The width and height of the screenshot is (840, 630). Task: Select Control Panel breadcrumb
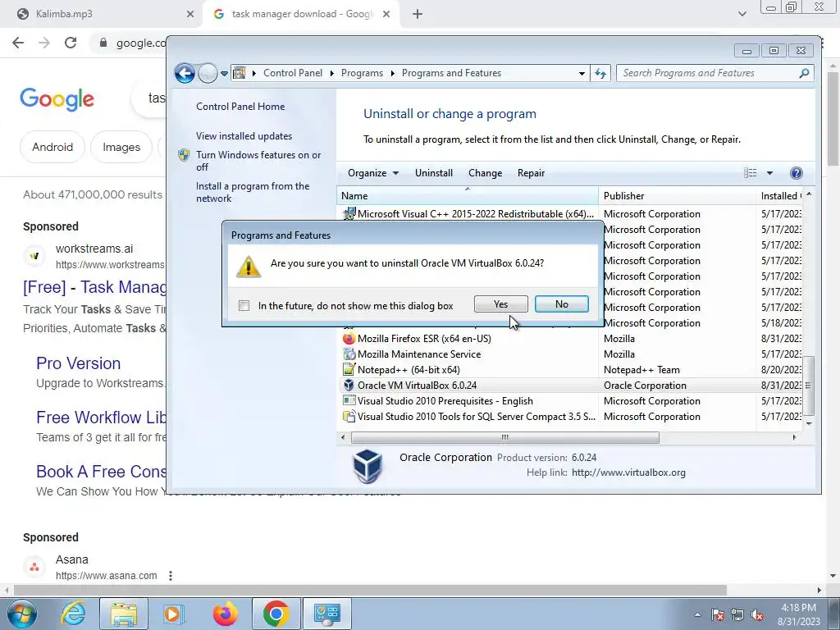coord(293,73)
